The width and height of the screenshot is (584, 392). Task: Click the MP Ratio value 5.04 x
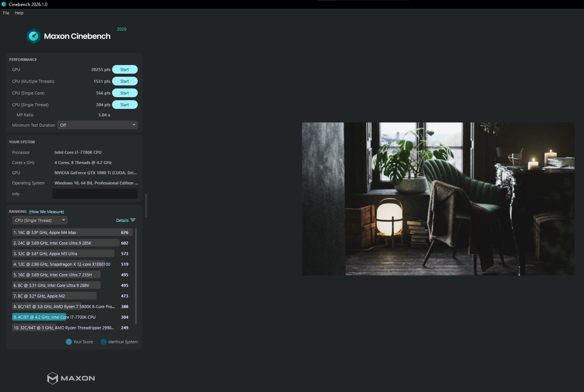[x=104, y=115]
